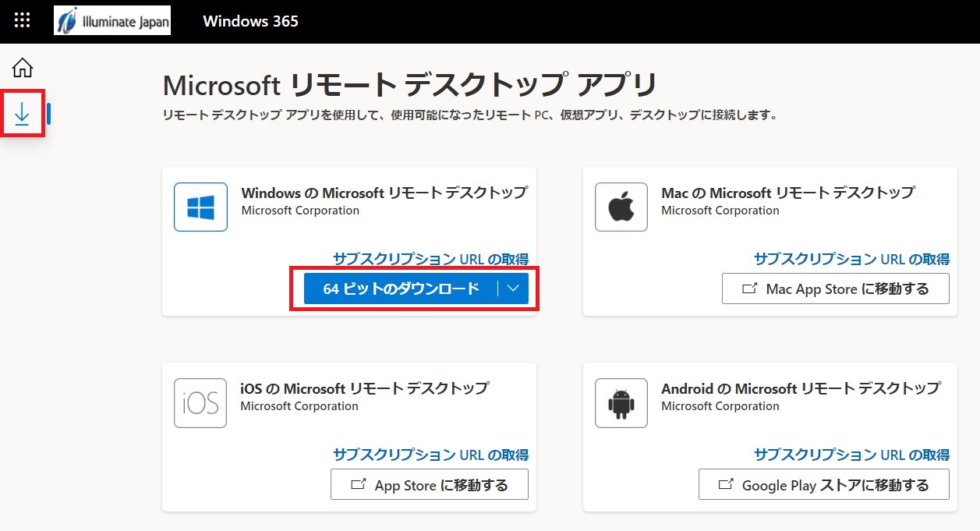Get subscription URL for Windows client
Screen dimensions: 980x531
coord(431,259)
